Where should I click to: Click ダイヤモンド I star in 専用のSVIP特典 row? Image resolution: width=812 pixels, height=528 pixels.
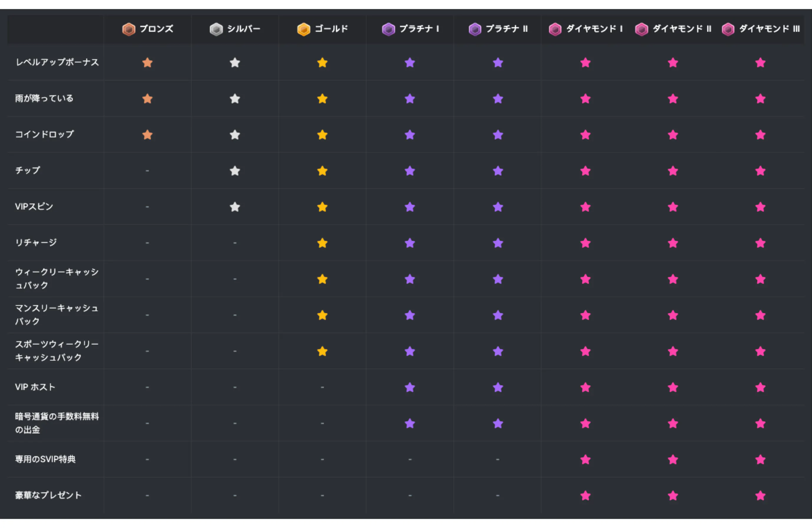pyautogui.click(x=586, y=459)
